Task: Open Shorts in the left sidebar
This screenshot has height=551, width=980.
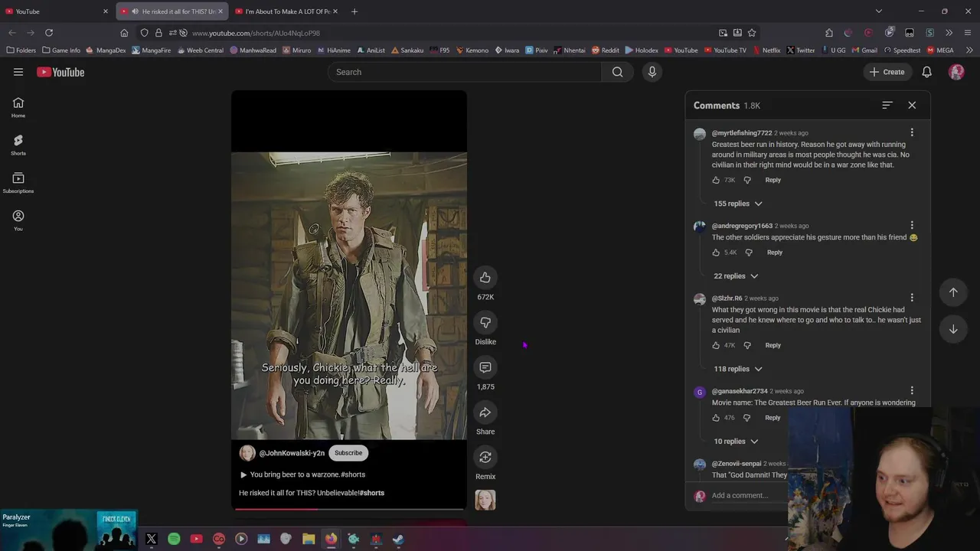Action: (x=18, y=145)
